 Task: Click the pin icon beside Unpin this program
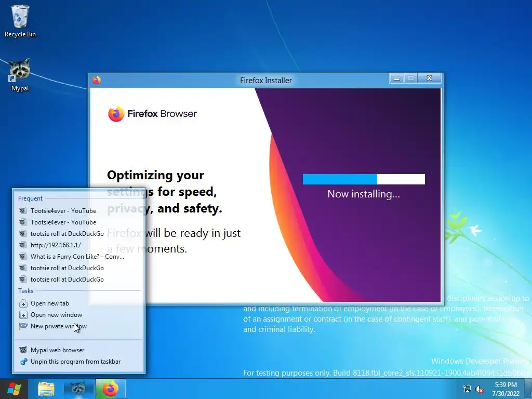click(23, 362)
